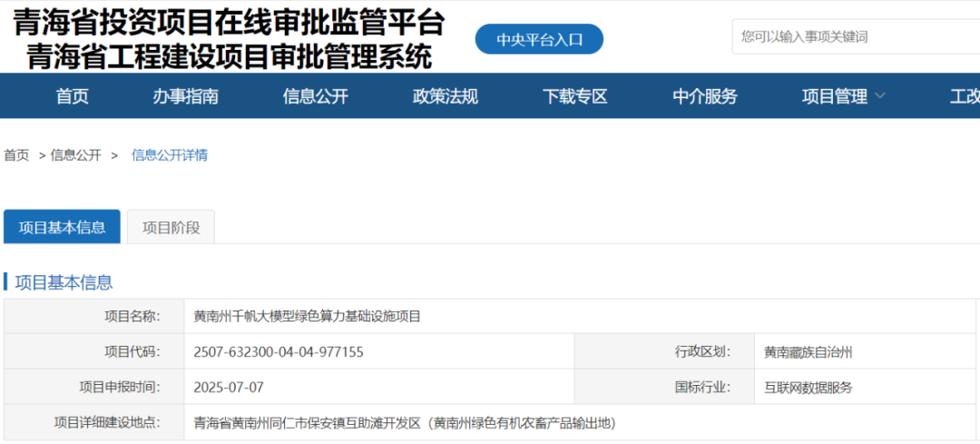Viewport: 980px width, 444px height.
Task: Click the 首页 breadcrumb link
Action: tap(16, 155)
